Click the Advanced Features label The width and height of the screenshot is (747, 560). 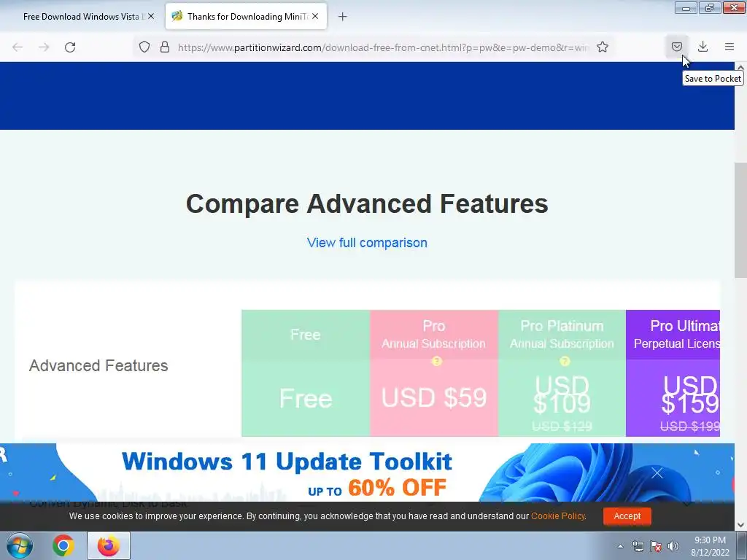tap(98, 365)
